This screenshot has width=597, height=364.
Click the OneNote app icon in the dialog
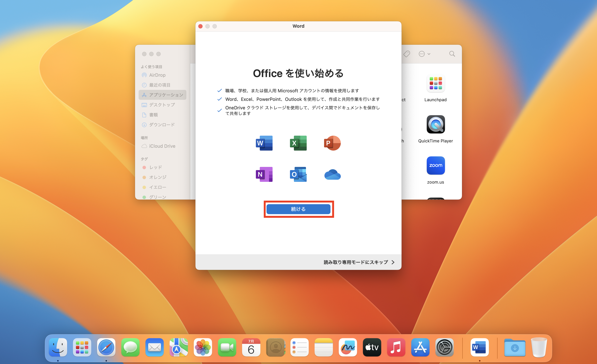tap(264, 174)
